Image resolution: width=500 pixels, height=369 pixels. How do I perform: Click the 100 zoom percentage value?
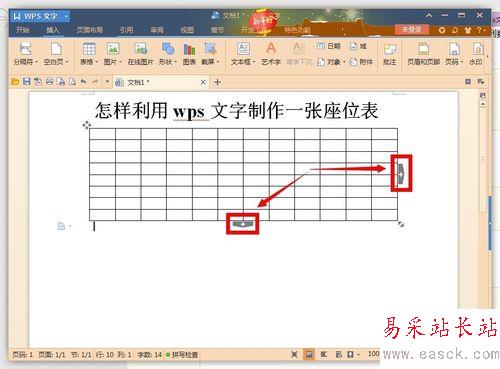pos(373,354)
